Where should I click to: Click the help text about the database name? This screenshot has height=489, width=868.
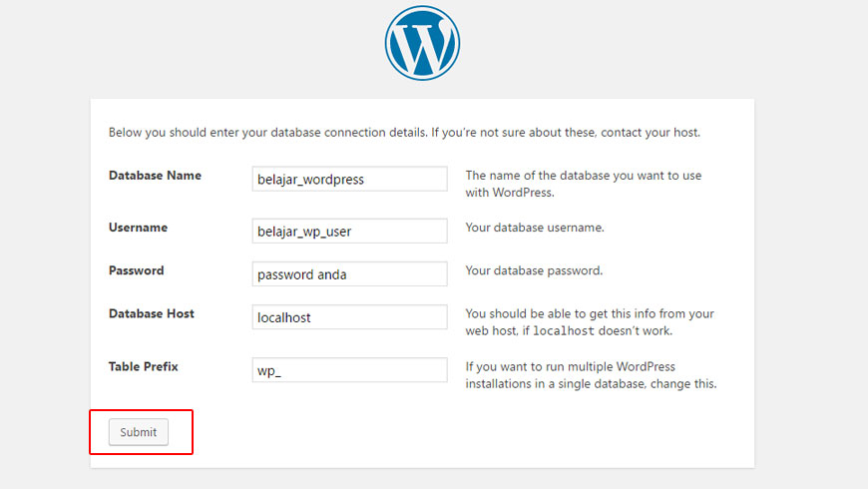pos(584,184)
